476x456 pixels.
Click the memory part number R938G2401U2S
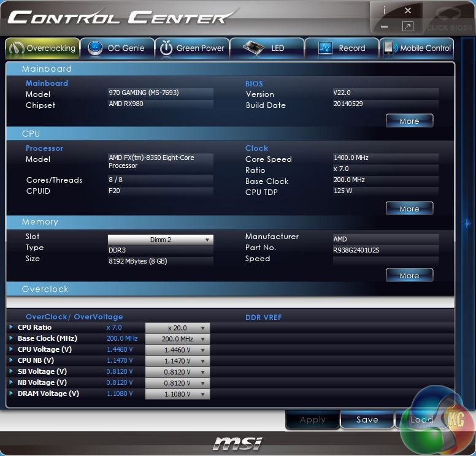click(x=386, y=250)
